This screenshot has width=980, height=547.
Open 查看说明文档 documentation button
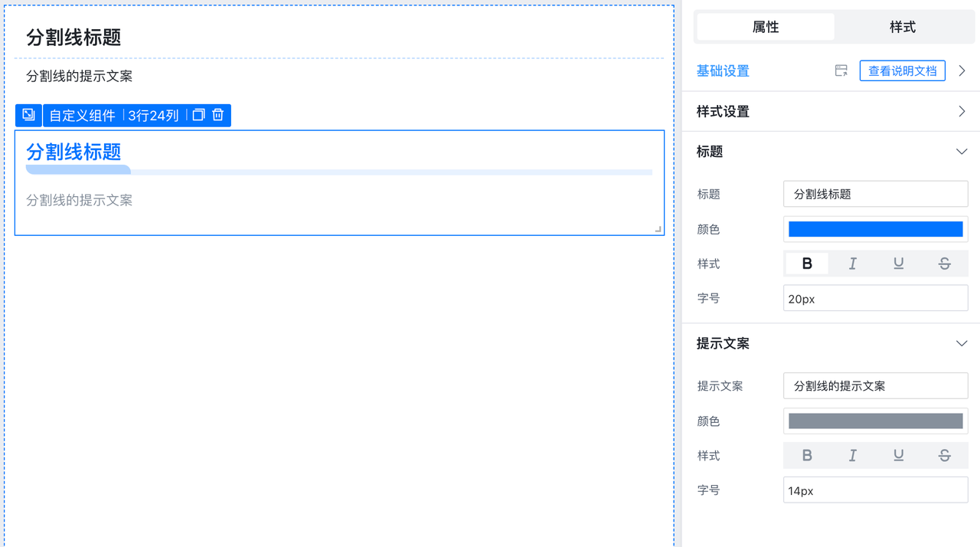click(902, 70)
